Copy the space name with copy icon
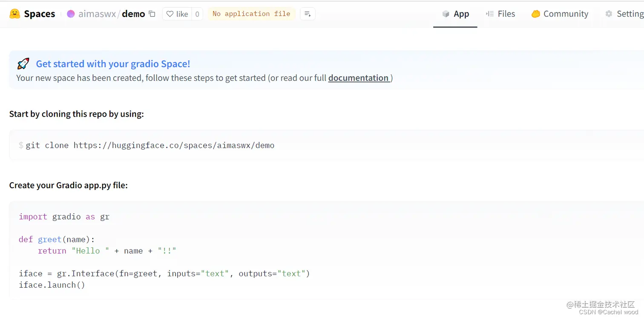Screen dimensions: 644x318 [152, 14]
